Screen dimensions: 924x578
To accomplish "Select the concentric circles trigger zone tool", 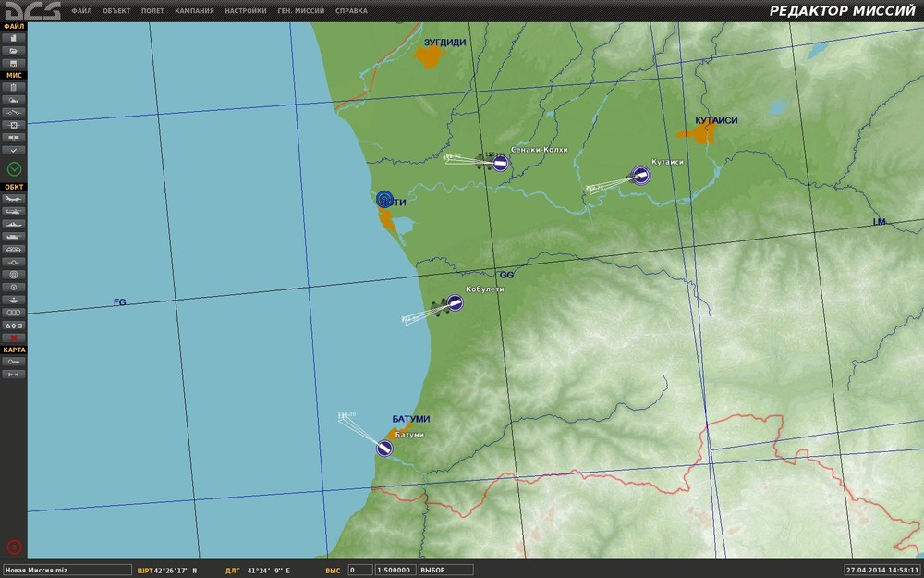I will pos(14,275).
